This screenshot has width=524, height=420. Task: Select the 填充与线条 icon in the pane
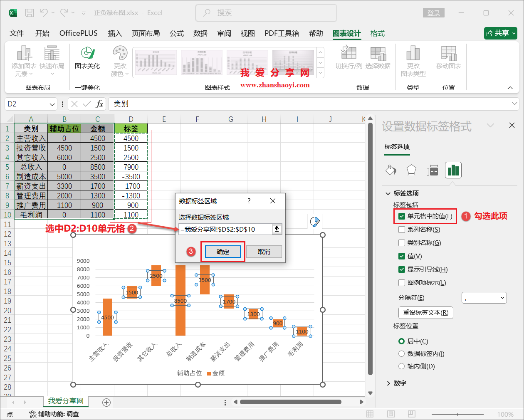click(x=391, y=170)
